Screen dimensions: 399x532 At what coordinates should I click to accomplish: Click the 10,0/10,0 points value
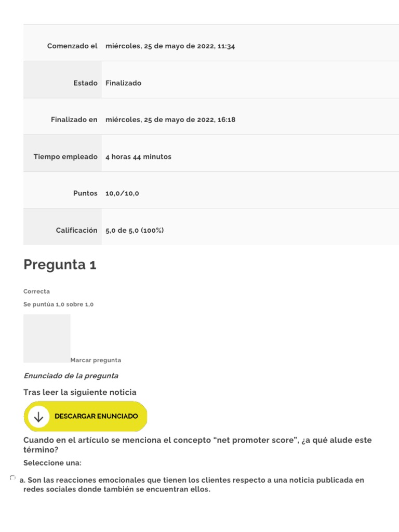[x=122, y=193]
